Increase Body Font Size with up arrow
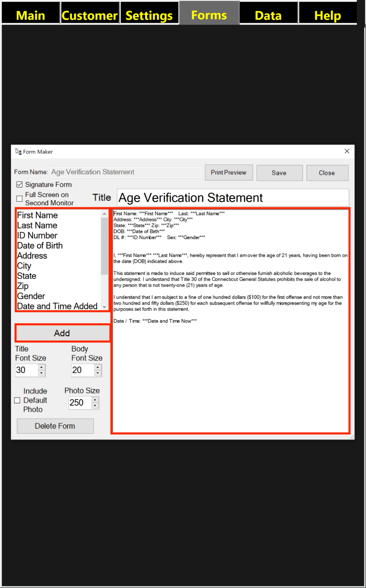The height and width of the screenshot is (588, 366). [98, 367]
